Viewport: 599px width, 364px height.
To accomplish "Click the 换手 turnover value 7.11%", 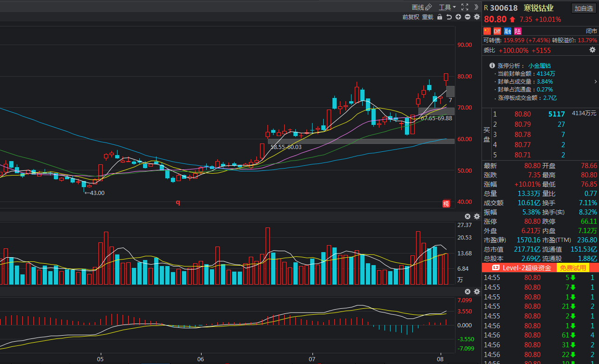I will [x=588, y=203].
